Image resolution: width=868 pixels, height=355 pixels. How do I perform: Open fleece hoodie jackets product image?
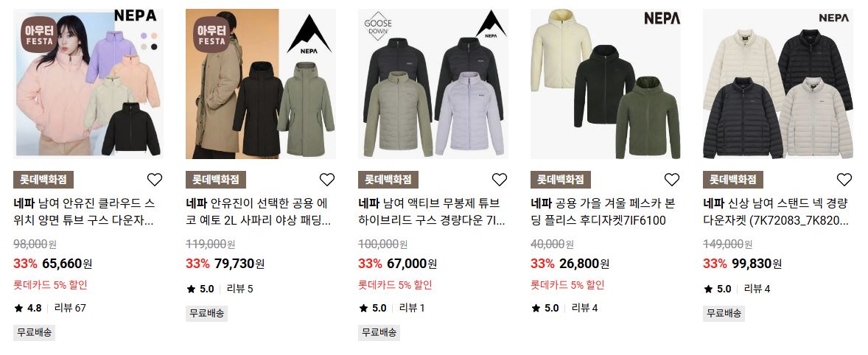(x=606, y=84)
